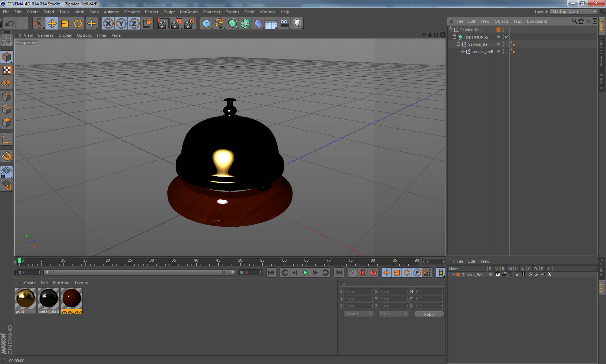Toggle position keyframe recording

[x=386, y=272]
